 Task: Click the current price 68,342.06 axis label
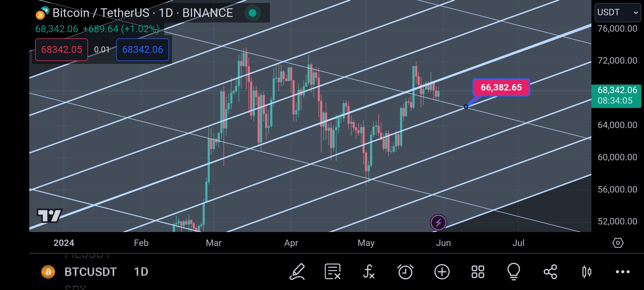point(616,96)
